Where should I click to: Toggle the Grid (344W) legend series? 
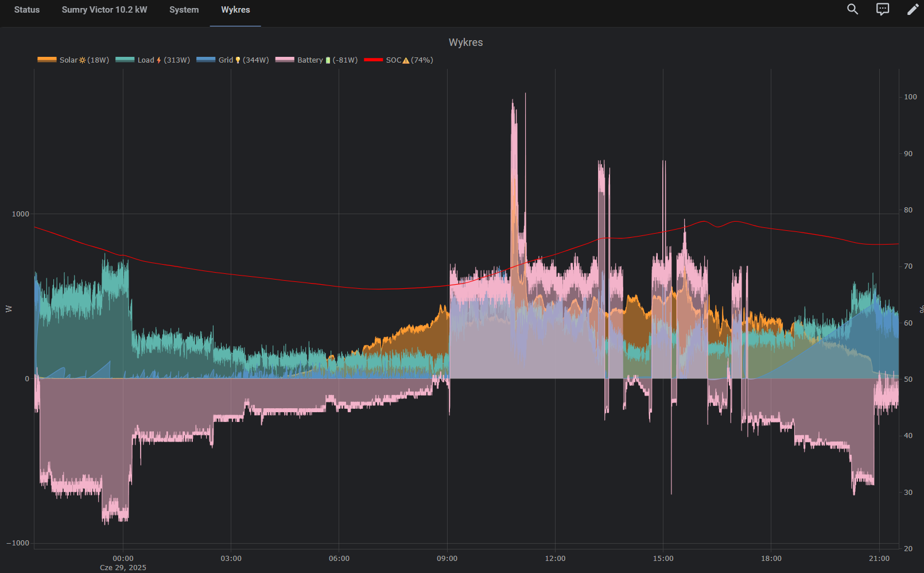click(232, 60)
